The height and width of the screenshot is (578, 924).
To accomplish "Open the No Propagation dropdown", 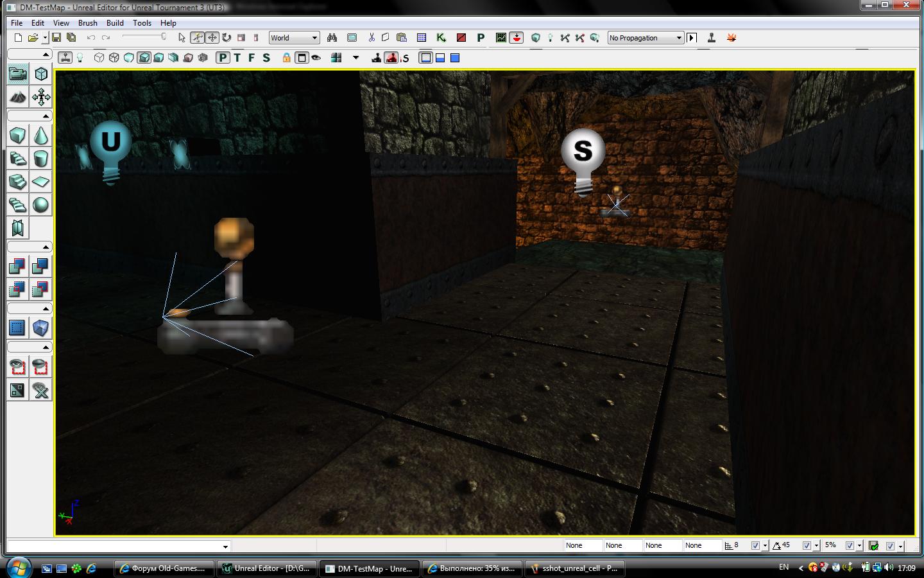I will [x=646, y=38].
